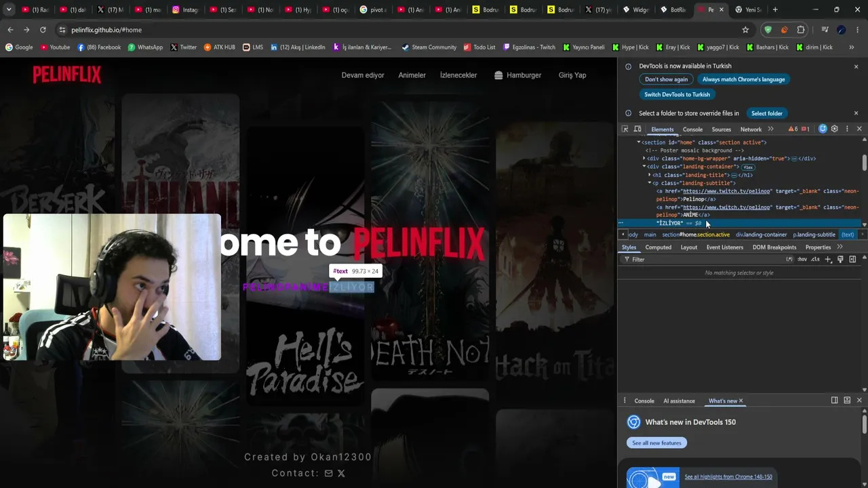This screenshot has width=868, height=488.
Task: Show more DevTools panel tabs
Action: (x=770, y=129)
